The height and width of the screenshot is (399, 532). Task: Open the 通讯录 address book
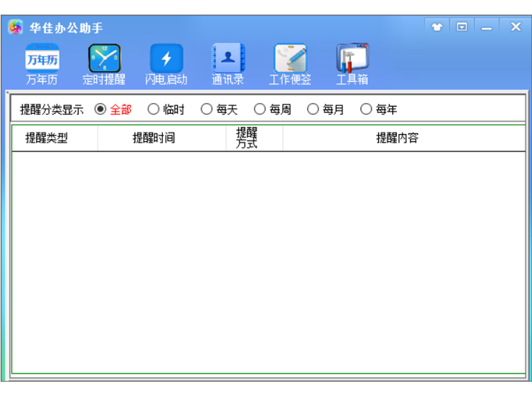pos(228,64)
